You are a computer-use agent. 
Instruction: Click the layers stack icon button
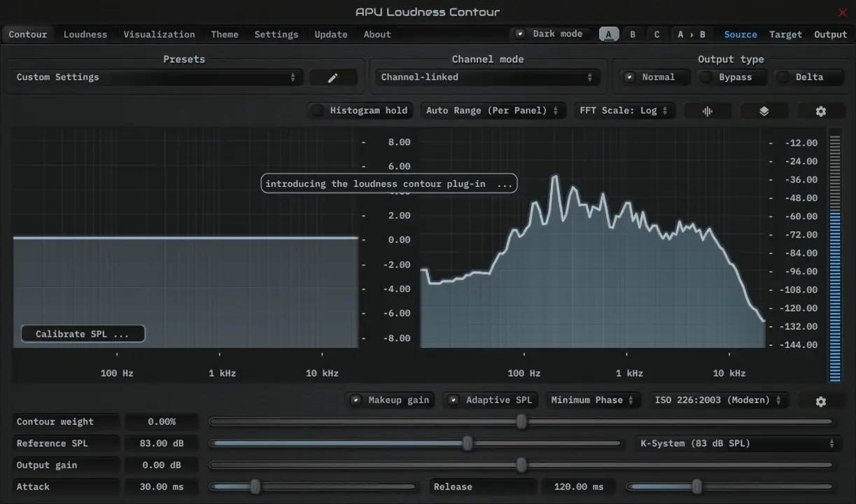[x=764, y=111]
